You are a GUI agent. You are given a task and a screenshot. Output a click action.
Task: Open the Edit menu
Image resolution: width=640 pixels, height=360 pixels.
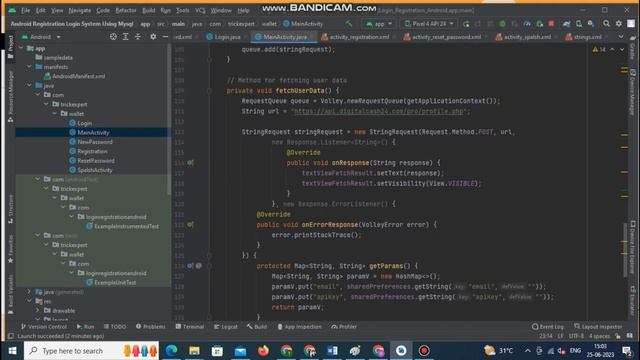coord(41,10)
